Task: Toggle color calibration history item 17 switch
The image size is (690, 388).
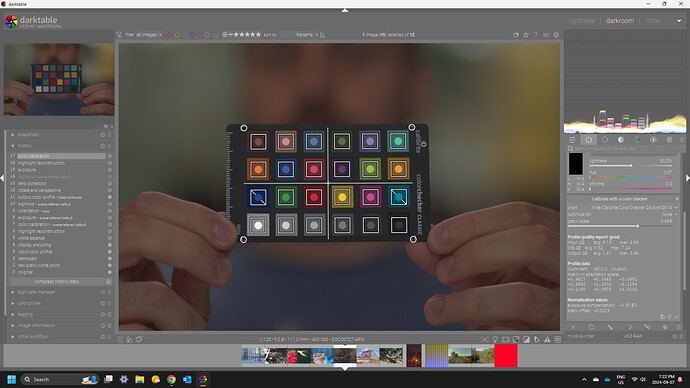Action: pyautogui.click(x=110, y=156)
